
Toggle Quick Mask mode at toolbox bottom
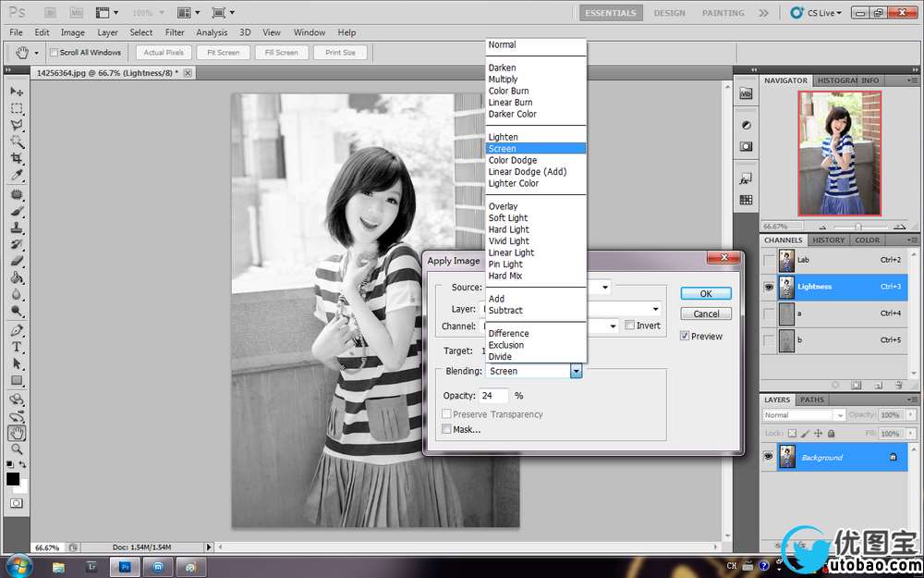click(17, 503)
